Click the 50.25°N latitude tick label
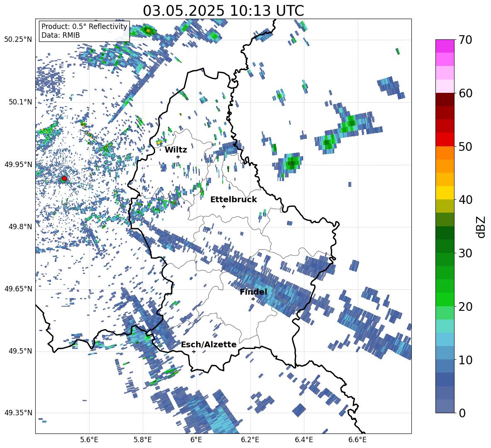This screenshot has height=448, width=491. tap(18, 40)
